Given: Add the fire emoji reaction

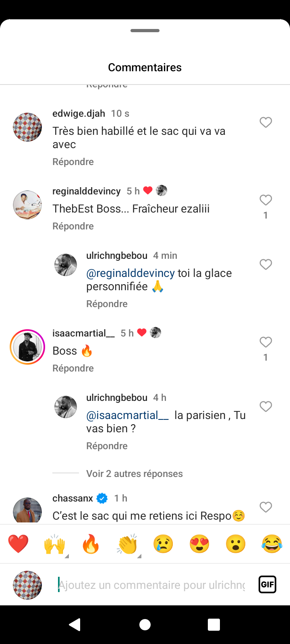Looking at the screenshot, I should 91,544.
